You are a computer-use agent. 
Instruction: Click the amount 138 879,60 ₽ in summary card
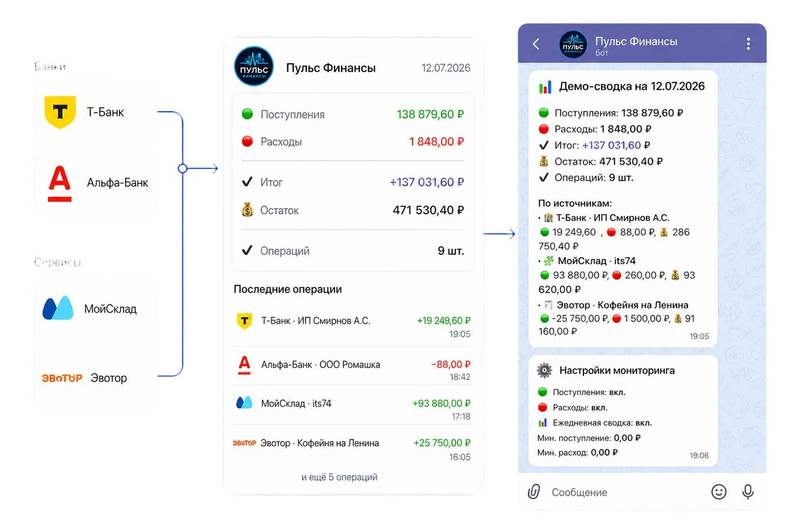[430, 114]
